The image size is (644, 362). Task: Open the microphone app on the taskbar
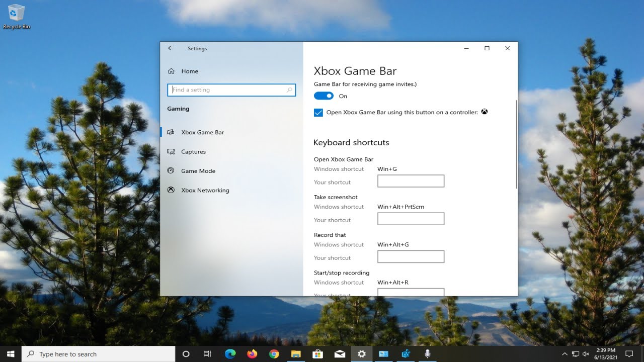tap(427, 354)
